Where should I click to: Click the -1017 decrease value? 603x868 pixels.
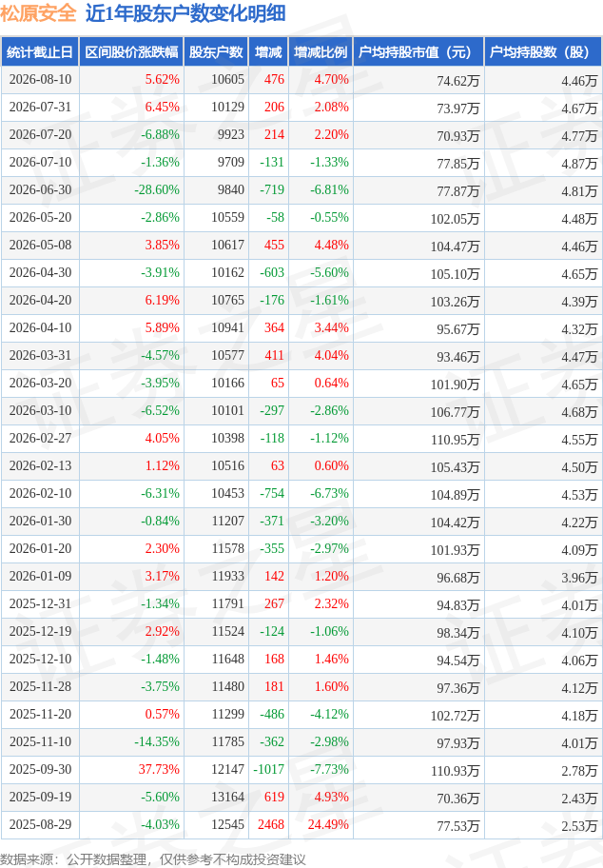[268, 769]
